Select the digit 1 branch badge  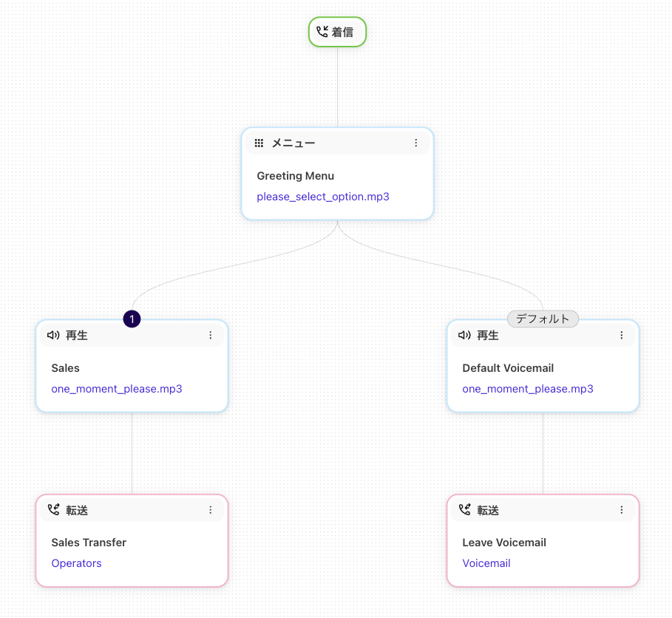tap(132, 319)
